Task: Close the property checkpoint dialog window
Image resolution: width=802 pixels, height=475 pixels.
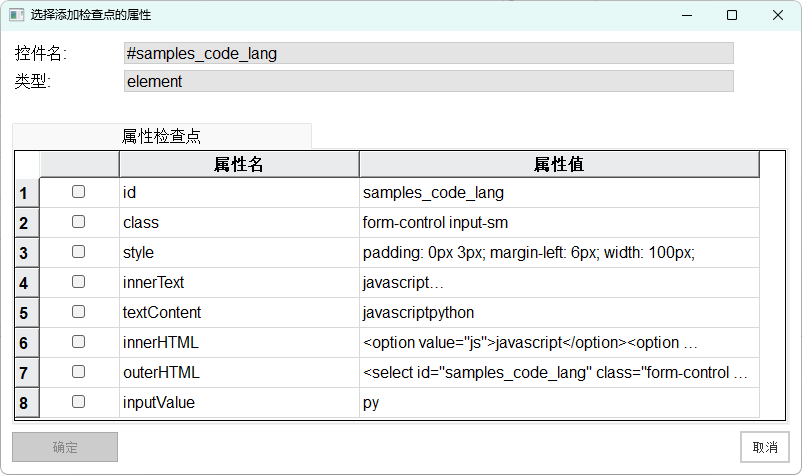Action: [777, 15]
